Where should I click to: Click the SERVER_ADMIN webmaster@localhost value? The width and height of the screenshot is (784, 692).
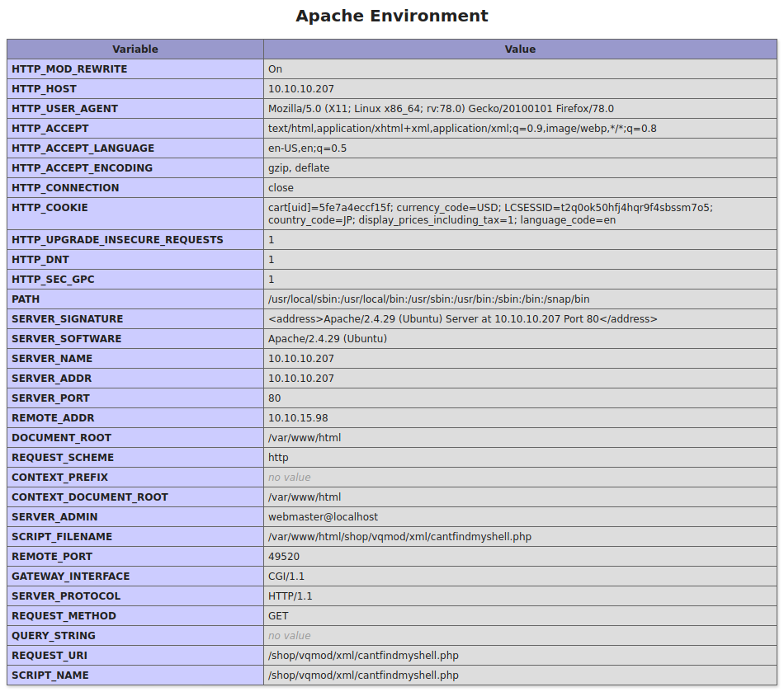(x=323, y=517)
